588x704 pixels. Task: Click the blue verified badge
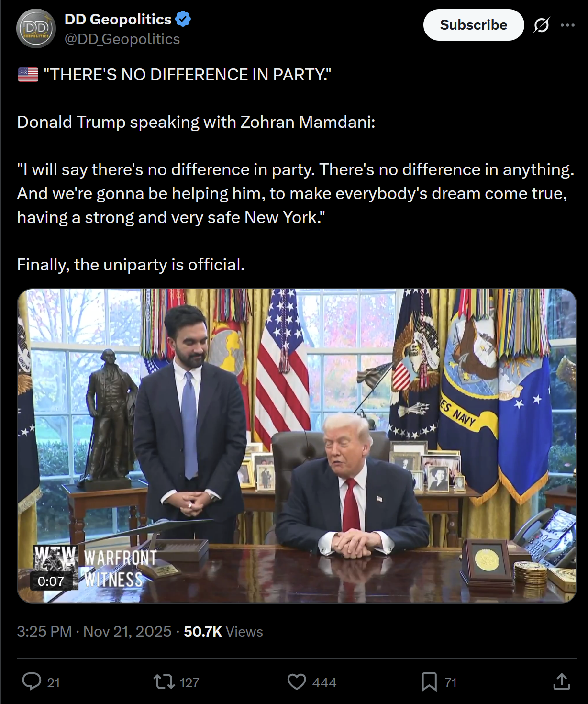tap(183, 19)
